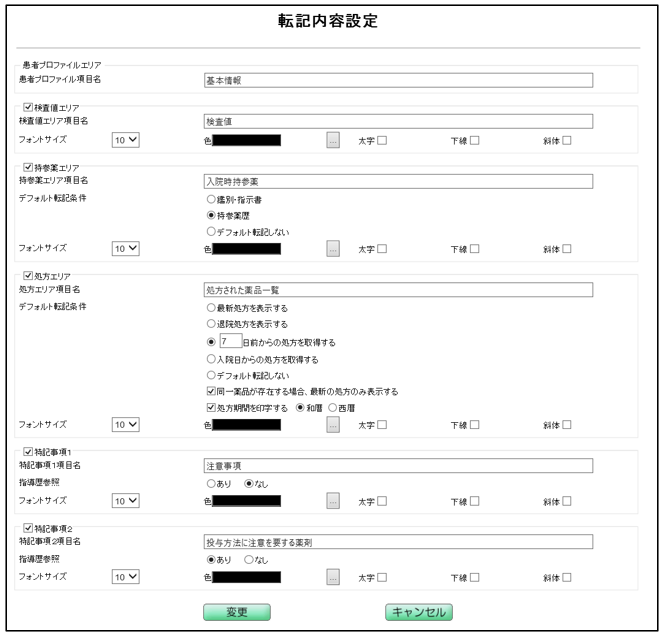Enable 下線 in the 処方エリア row
666x639 pixels.
(x=475, y=424)
